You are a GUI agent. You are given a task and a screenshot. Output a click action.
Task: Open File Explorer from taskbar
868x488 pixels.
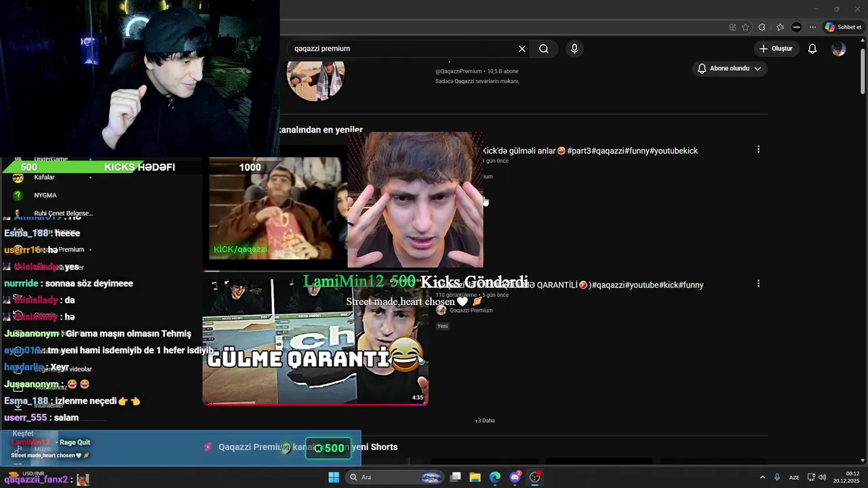pyautogui.click(x=475, y=477)
